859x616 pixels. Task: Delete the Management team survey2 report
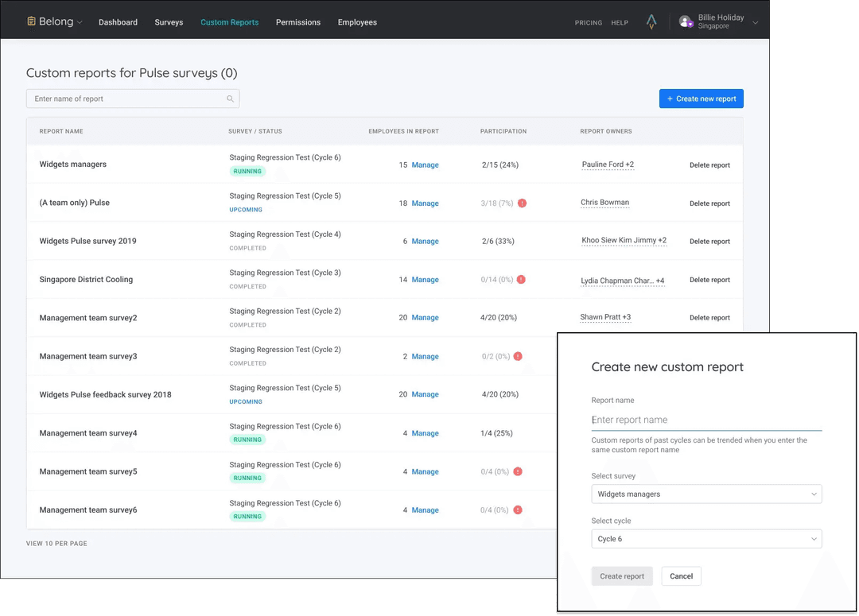coord(709,318)
